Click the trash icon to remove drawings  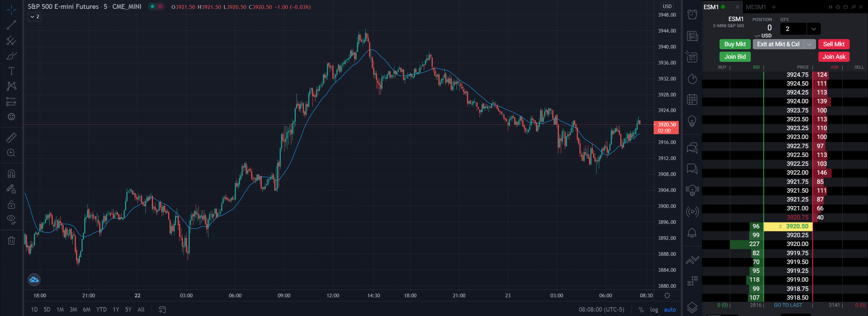[11, 241]
